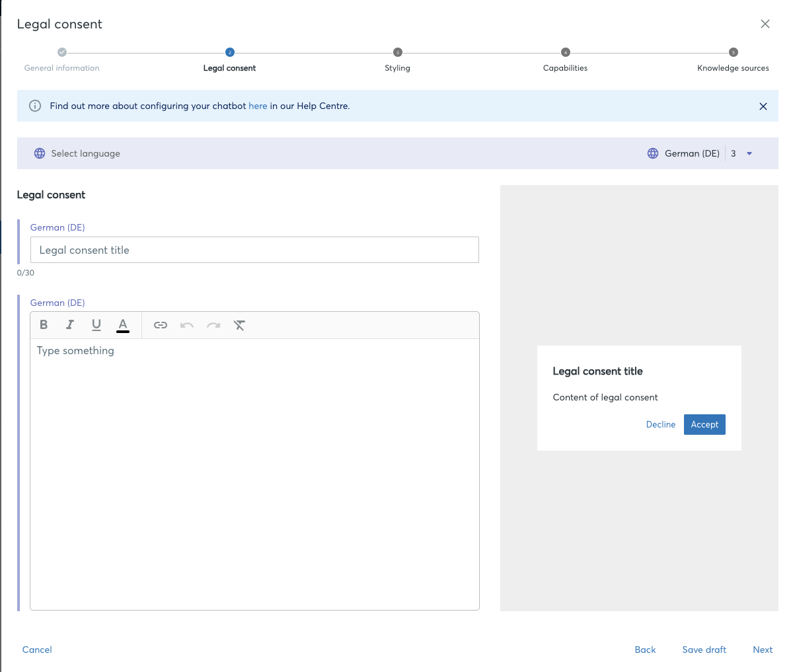Open the Knowledge sources step
Image resolution: width=793 pixels, height=672 pixels.
pos(733,60)
